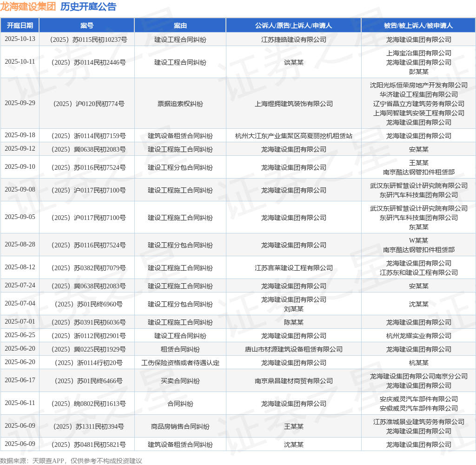
Task: Click the 历史开庭公告 heading
Action: coord(88,7)
